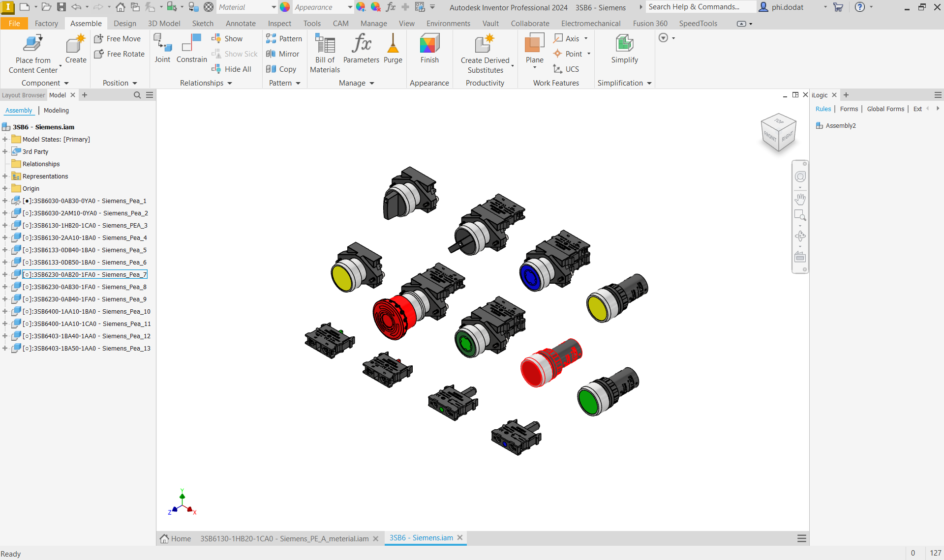Search the model browser
The width and height of the screenshot is (944, 560).
point(137,95)
